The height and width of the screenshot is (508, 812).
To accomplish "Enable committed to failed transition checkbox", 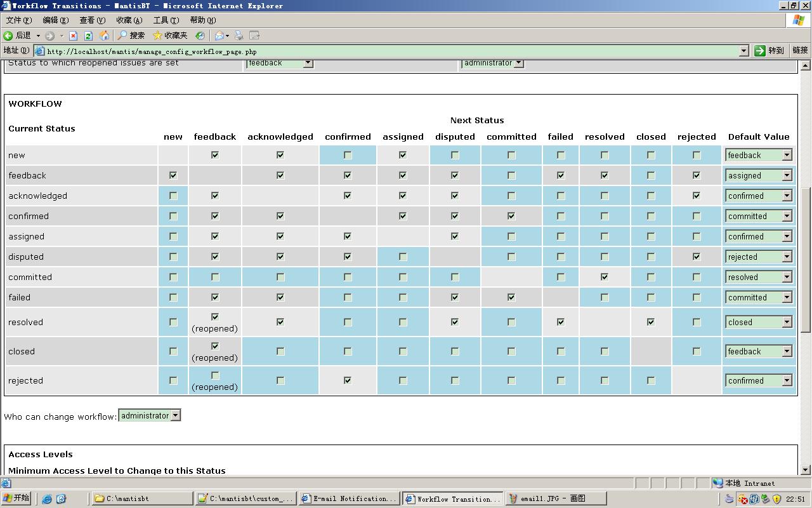I will [561, 277].
